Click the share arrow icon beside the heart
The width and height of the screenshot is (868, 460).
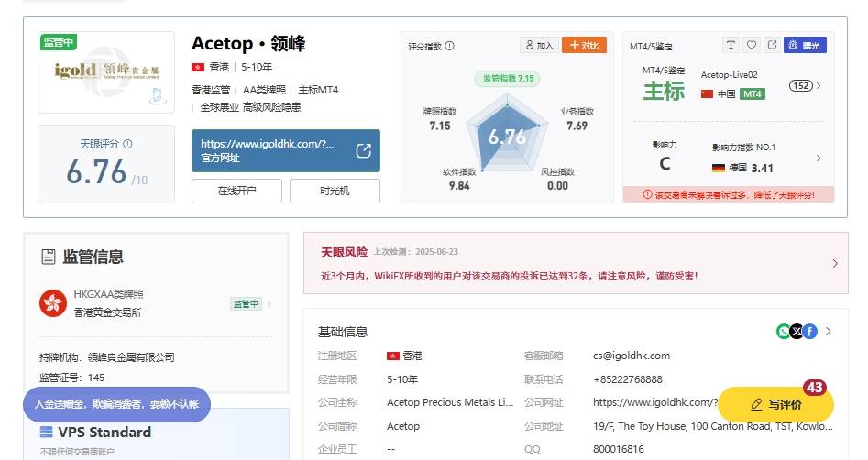click(x=772, y=45)
